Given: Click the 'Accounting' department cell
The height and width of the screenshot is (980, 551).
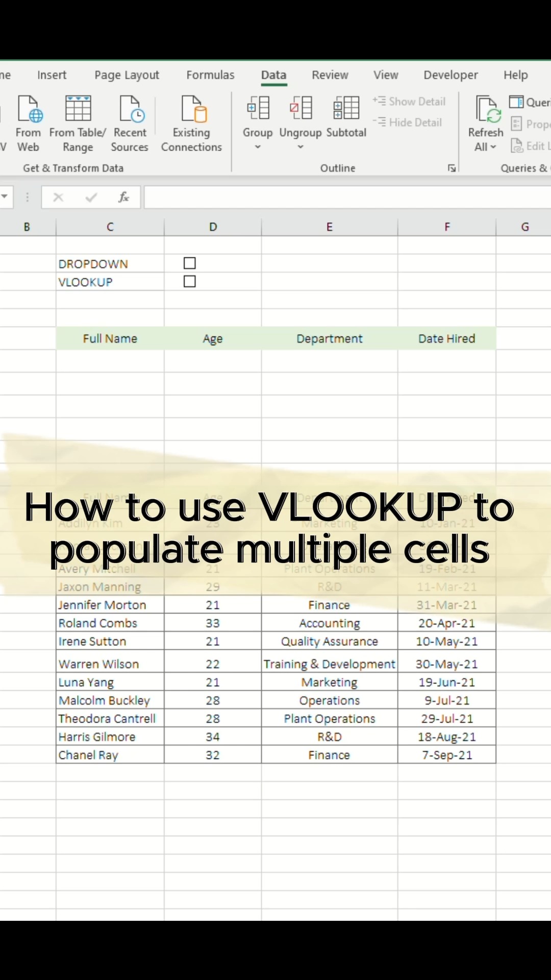Looking at the screenshot, I should (x=330, y=623).
